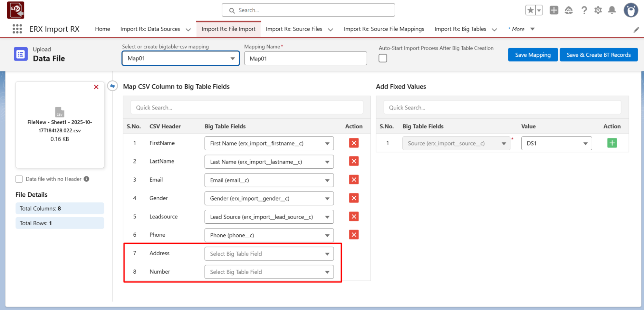Open the Setup gear icon
644x310 pixels.
(598, 10)
